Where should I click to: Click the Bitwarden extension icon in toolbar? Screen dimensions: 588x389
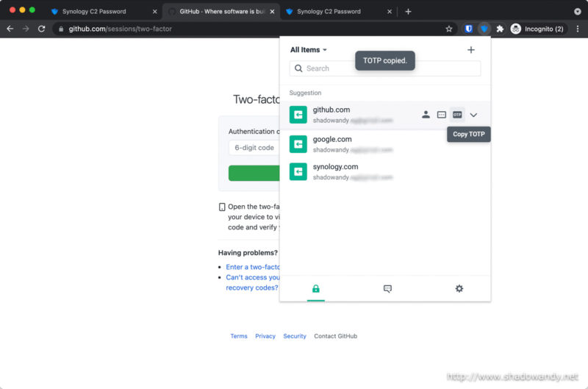point(469,29)
